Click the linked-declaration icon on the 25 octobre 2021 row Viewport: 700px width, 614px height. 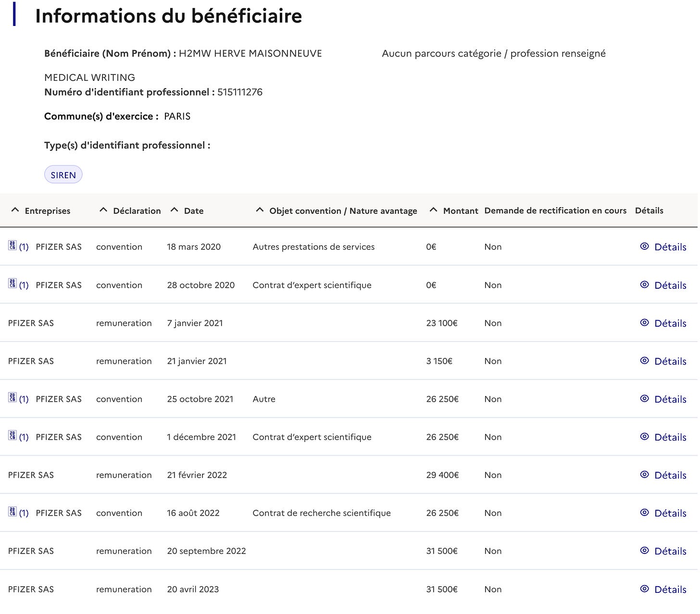(12, 397)
